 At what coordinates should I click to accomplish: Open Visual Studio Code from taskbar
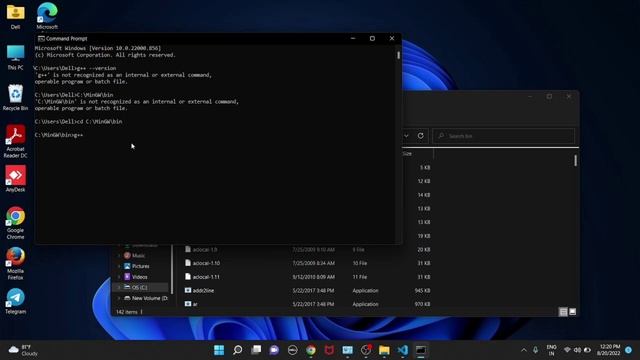(x=403, y=350)
